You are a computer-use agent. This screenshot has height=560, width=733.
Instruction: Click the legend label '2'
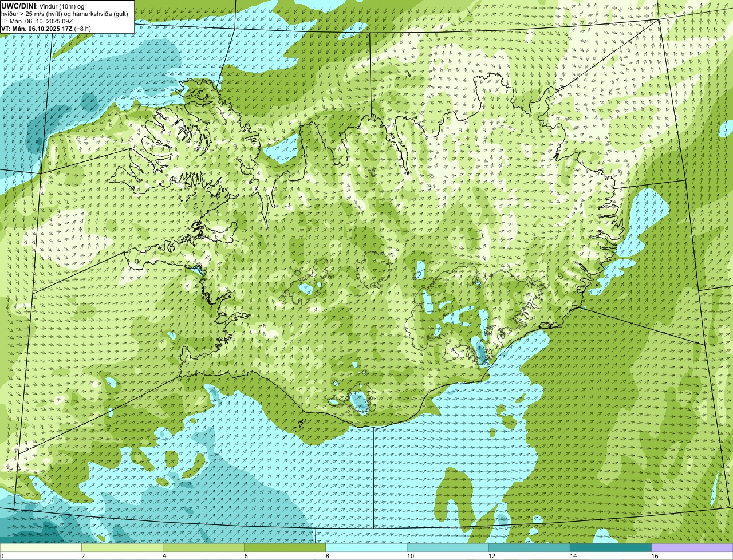coord(83,556)
